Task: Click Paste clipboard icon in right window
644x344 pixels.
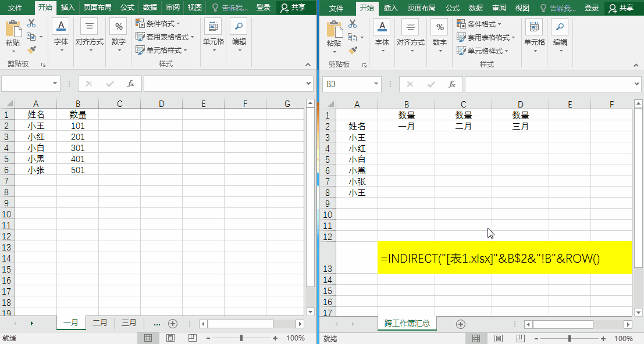Action: (335, 29)
